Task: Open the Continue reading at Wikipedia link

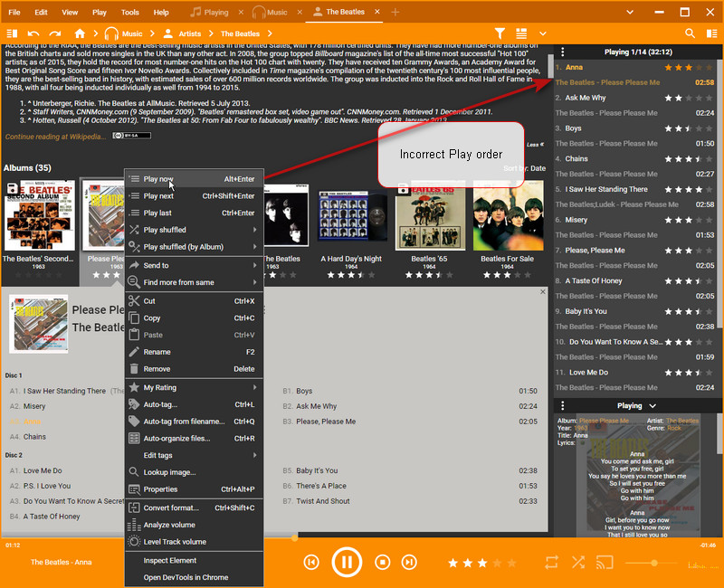Action: pos(55,136)
